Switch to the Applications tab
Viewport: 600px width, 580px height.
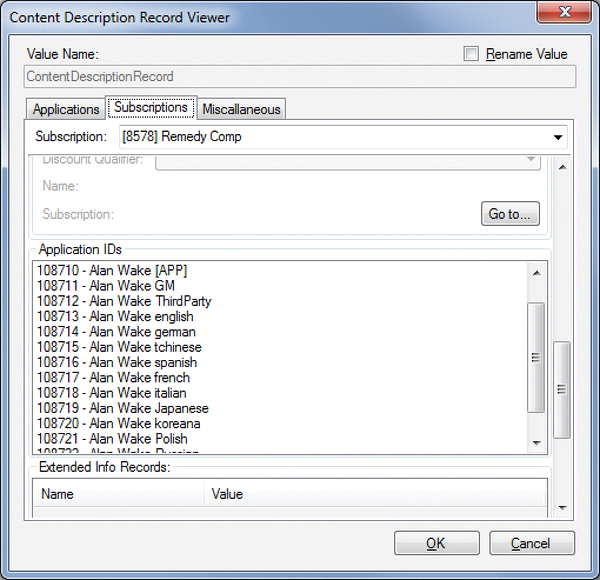click(66, 109)
